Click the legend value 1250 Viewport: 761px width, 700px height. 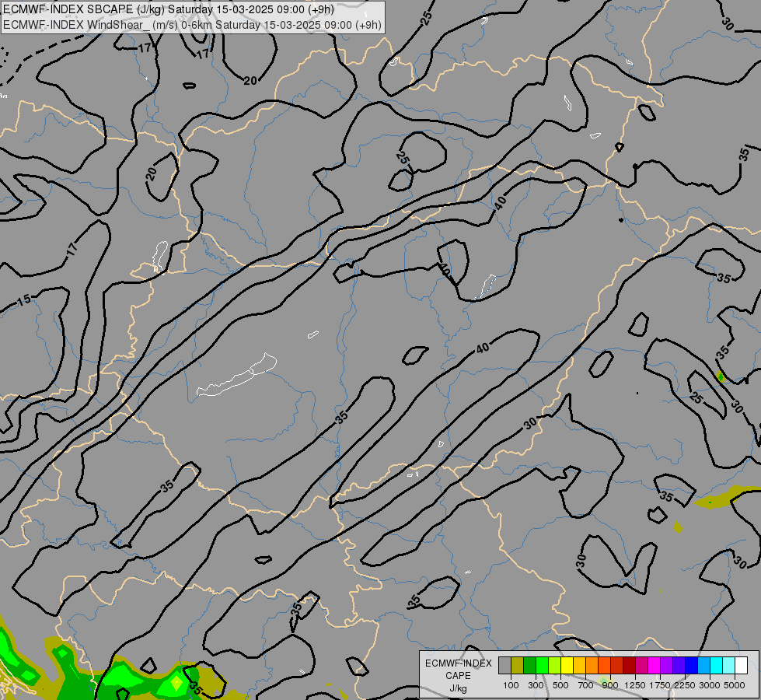coord(635,685)
